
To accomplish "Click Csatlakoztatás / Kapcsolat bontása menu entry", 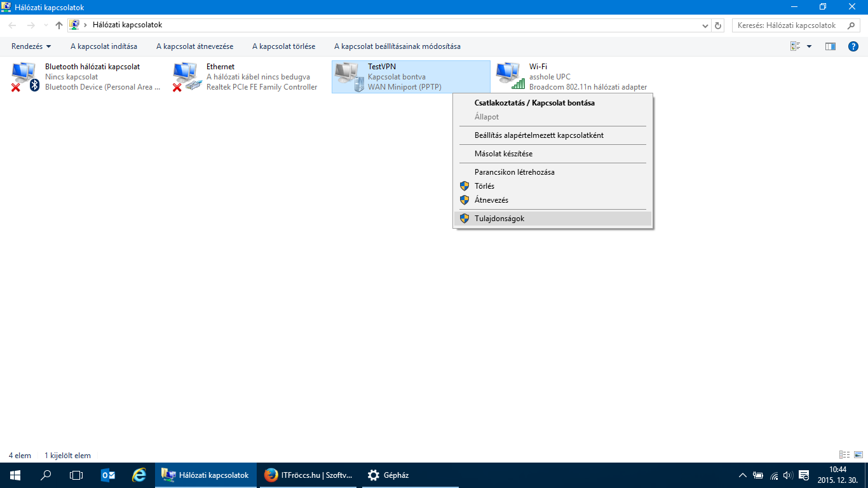I will [534, 102].
